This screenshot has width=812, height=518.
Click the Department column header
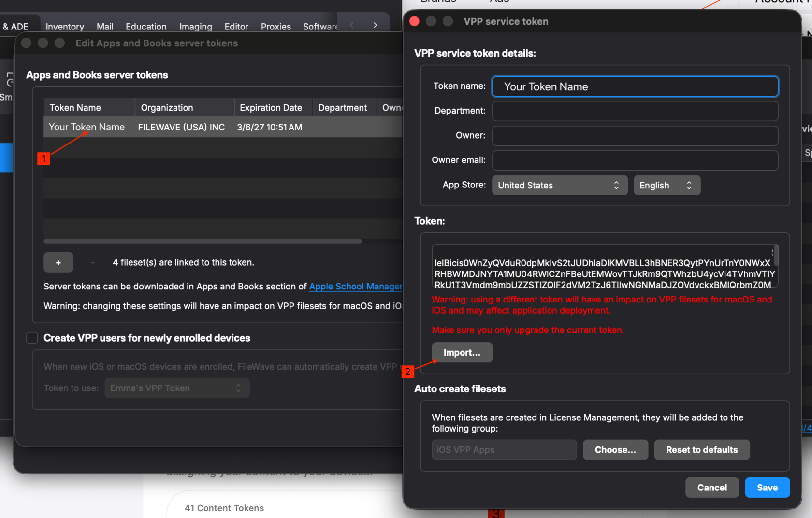[x=344, y=108]
